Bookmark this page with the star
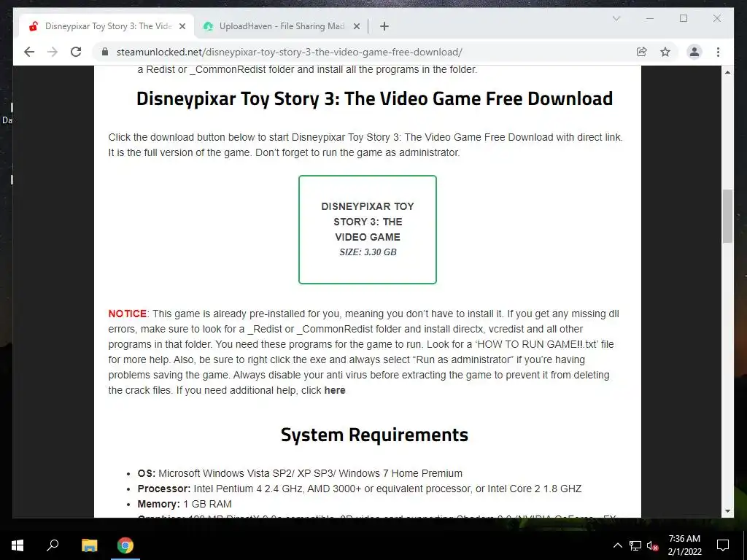Viewport: 747px width, 560px height. click(665, 52)
